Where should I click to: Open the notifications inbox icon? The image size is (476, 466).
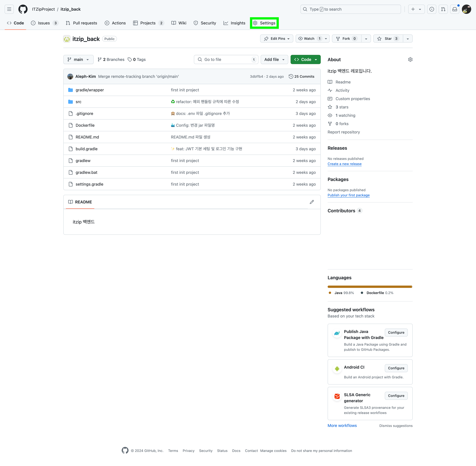coord(454,9)
